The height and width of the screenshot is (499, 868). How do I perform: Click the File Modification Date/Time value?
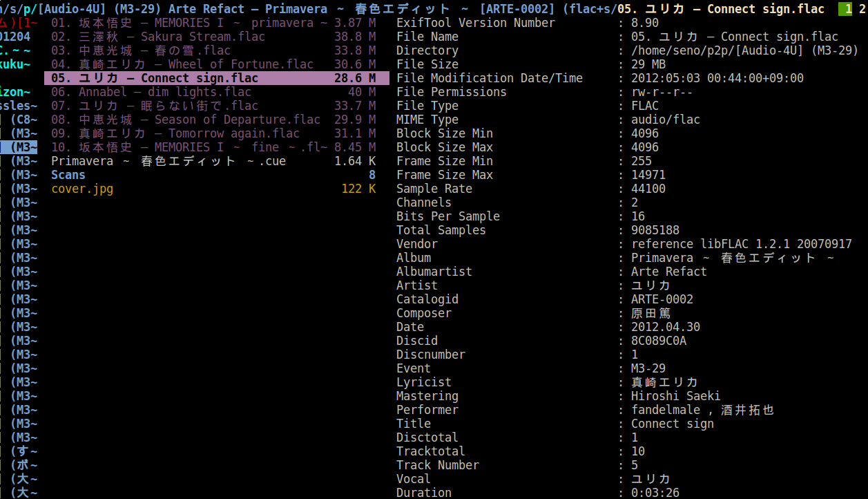717,78
